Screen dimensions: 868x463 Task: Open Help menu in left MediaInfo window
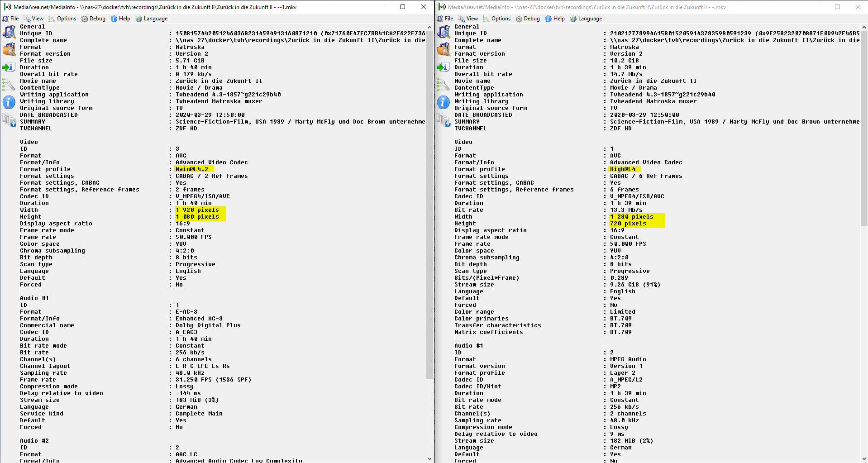click(x=121, y=19)
